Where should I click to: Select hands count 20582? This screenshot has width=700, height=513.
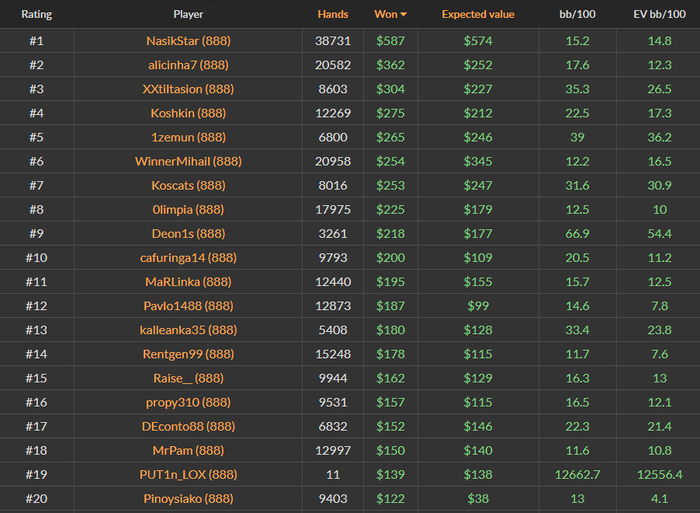tap(333, 65)
